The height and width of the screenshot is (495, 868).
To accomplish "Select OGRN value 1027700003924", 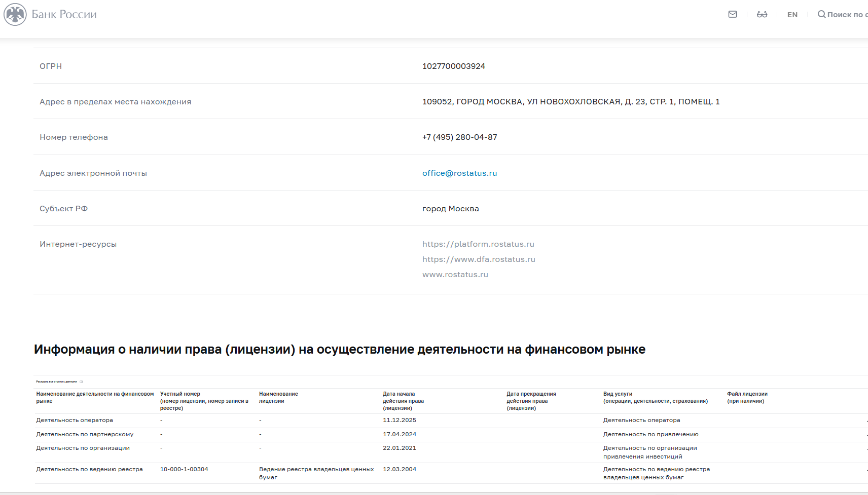I will click(x=454, y=66).
